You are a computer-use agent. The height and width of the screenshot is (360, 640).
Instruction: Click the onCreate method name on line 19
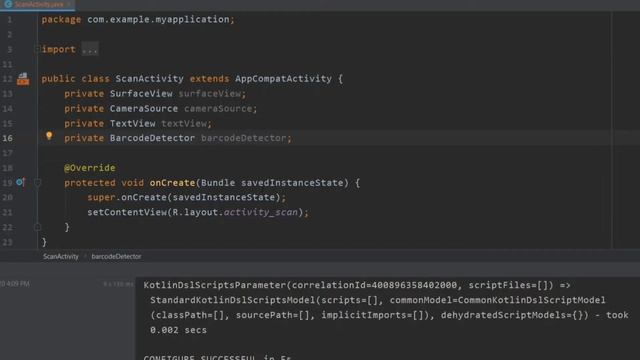pyautogui.click(x=172, y=182)
